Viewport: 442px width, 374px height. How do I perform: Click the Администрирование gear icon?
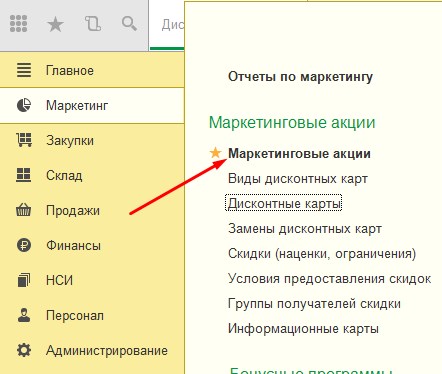pos(24,350)
